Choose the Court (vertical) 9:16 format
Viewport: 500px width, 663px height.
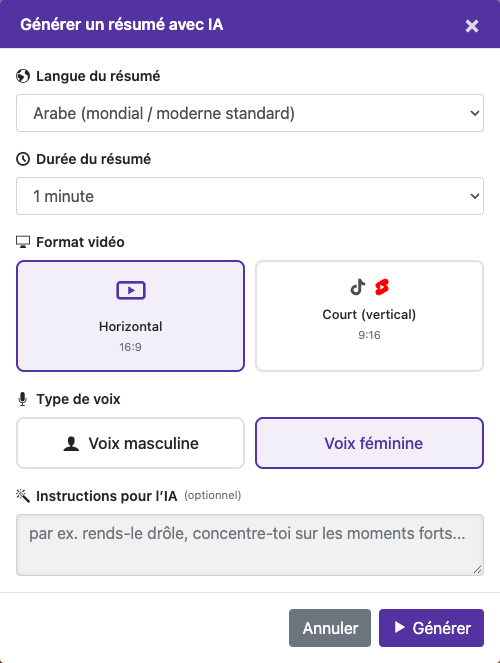(x=369, y=316)
